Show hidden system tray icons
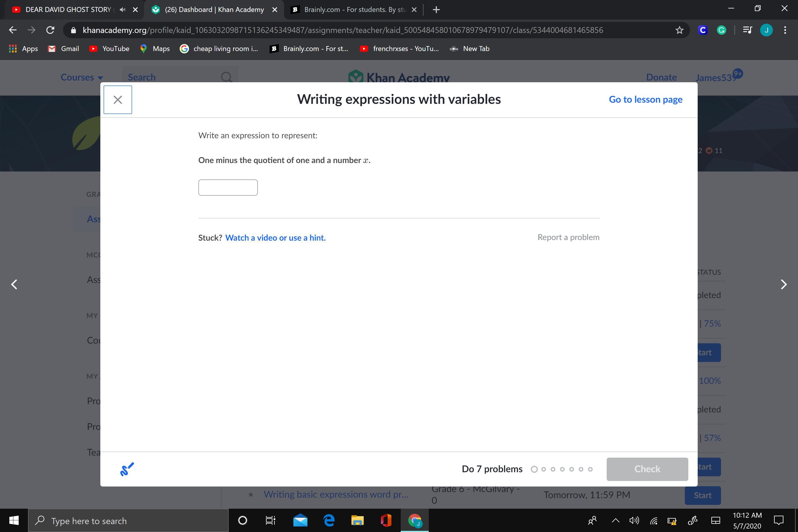The height and width of the screenshot is (532, 798). pyautogui.click(x=615, y=520)
